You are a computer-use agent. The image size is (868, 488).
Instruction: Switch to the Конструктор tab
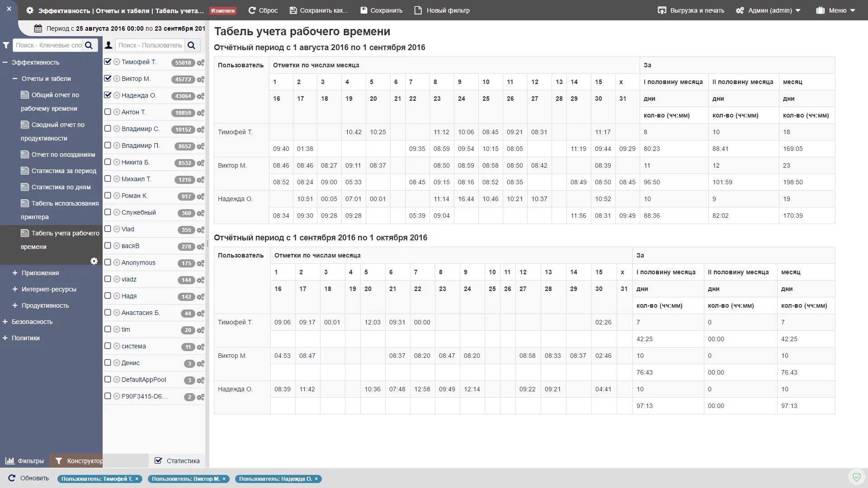[79, 461]
